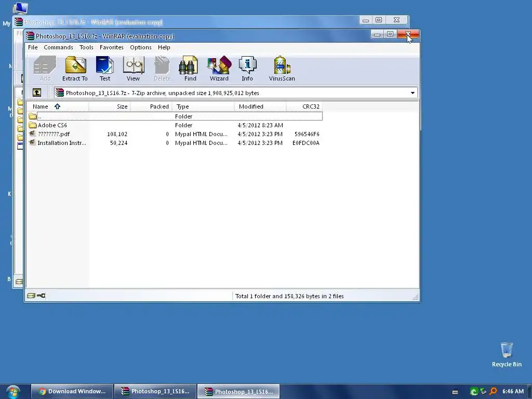Click the keyboard tray icon
This screenshot has height=399, width=532.
tap(455, 392)
